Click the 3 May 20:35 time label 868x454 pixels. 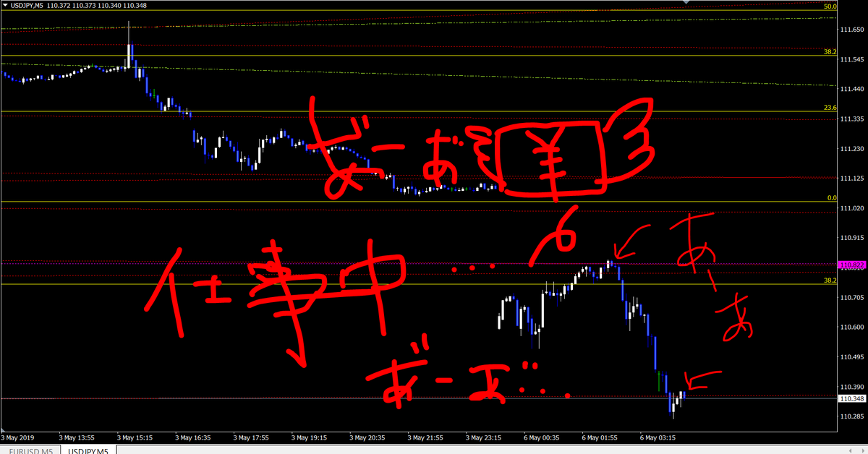(x=368, y=437)
